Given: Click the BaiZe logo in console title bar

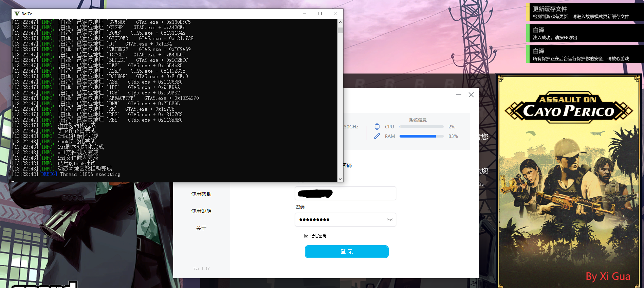Looking at the screenshot, I should (17, 14).
